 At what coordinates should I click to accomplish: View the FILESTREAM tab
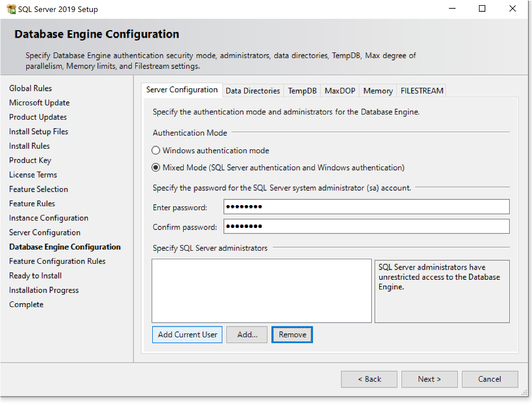(421, 90)
